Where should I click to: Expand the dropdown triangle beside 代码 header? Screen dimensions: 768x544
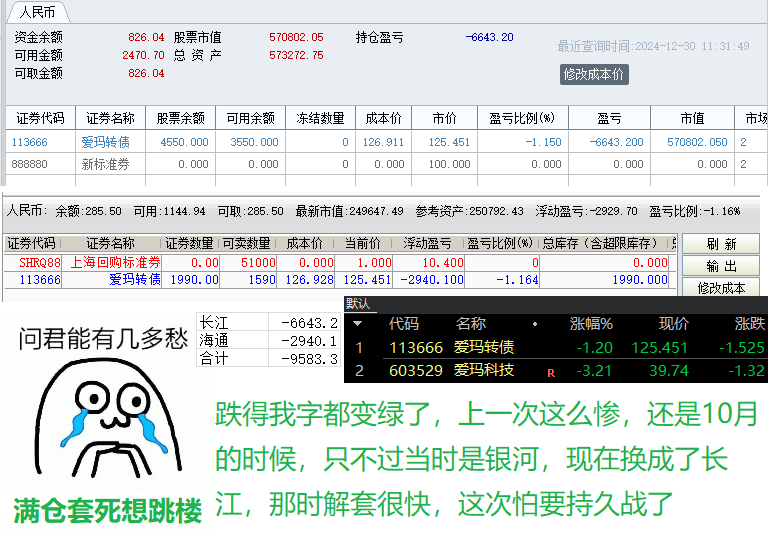point(358,324)
